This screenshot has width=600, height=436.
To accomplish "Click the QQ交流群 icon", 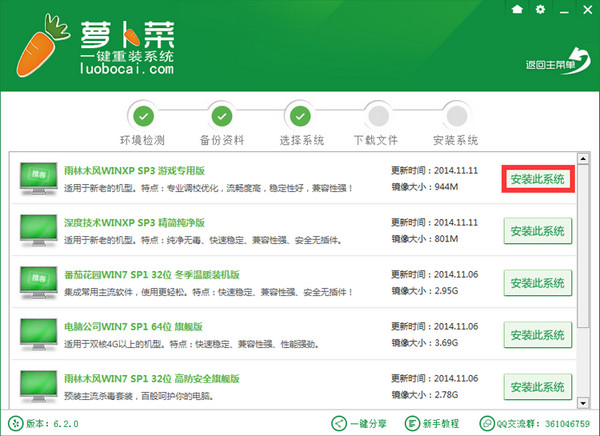I will coord(487,423).
